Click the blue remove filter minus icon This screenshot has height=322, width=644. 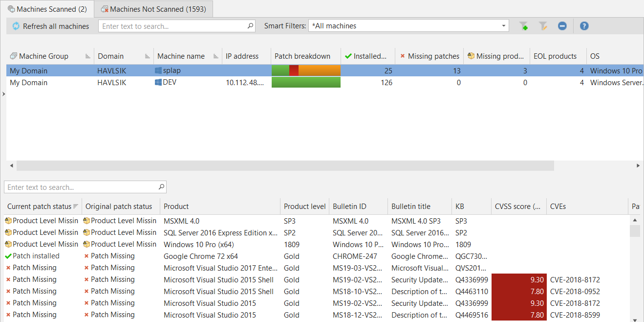coord(562,26)
